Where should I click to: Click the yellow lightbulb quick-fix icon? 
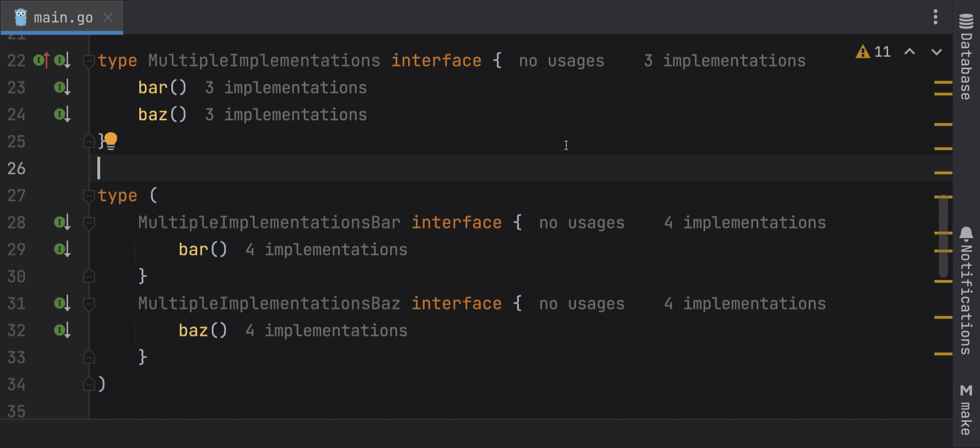[x=111, y=140]
